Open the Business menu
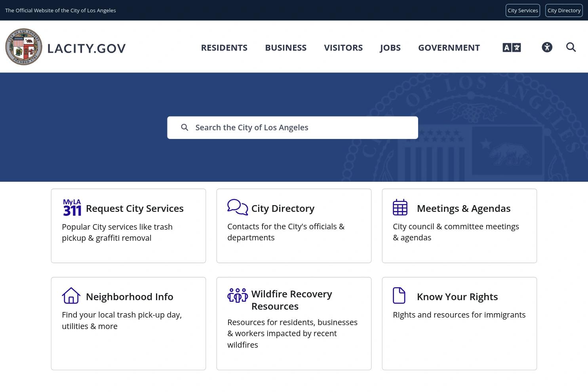 [285, 48]
